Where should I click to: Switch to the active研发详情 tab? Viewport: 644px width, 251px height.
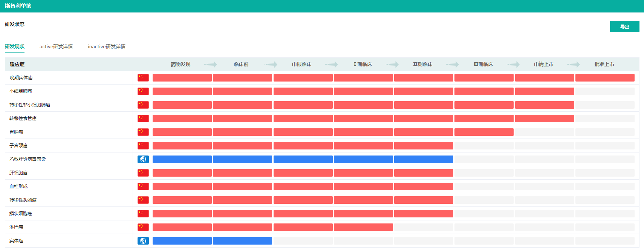(x=56, y=46)
